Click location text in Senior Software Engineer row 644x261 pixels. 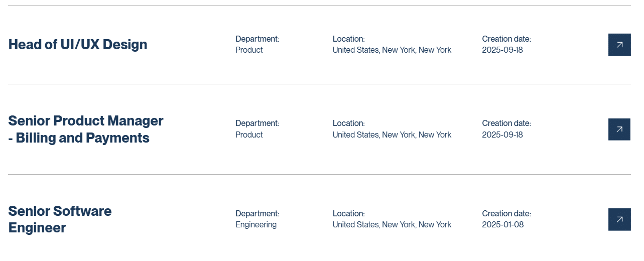[392, 225]
